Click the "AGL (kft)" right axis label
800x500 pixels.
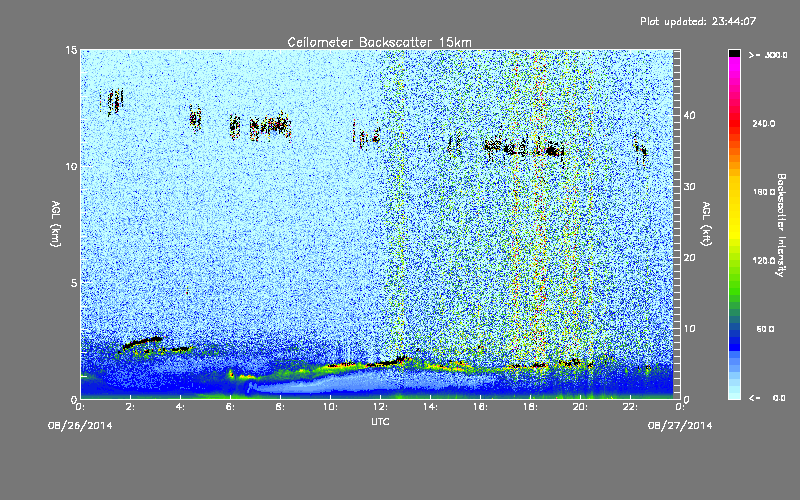[706, 224]
